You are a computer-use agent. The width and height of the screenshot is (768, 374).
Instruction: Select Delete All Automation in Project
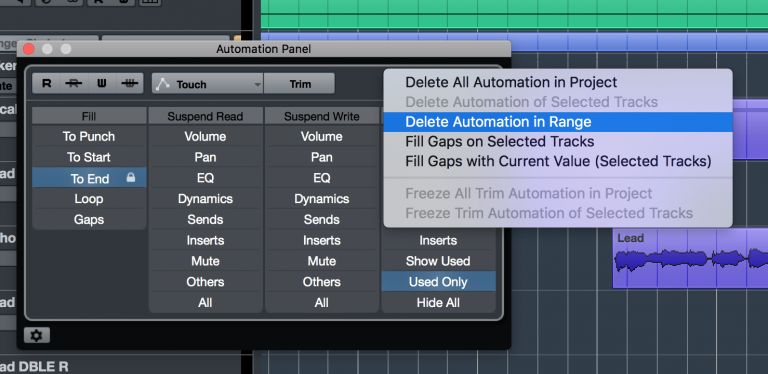point(558,82)
